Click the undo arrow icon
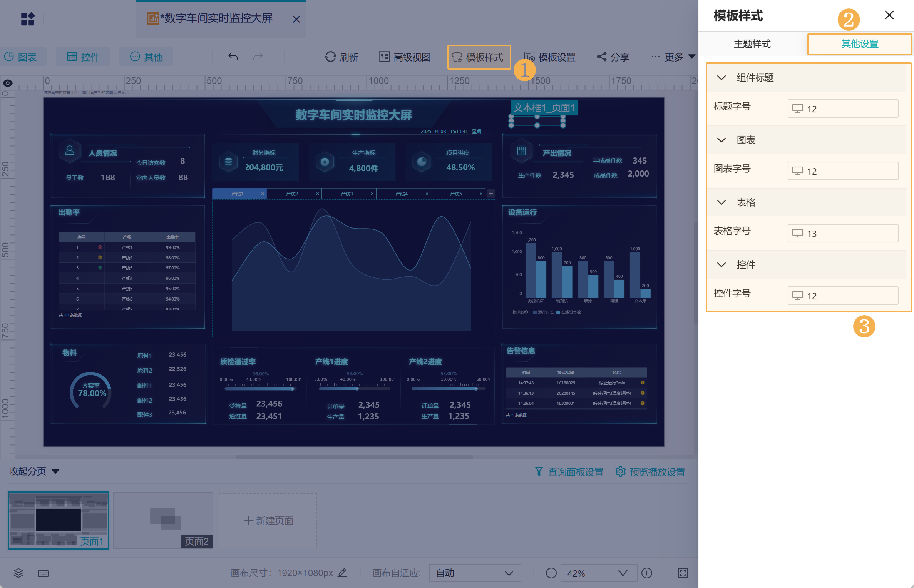This screenshot has width=914, height=588. pos(233,57)
